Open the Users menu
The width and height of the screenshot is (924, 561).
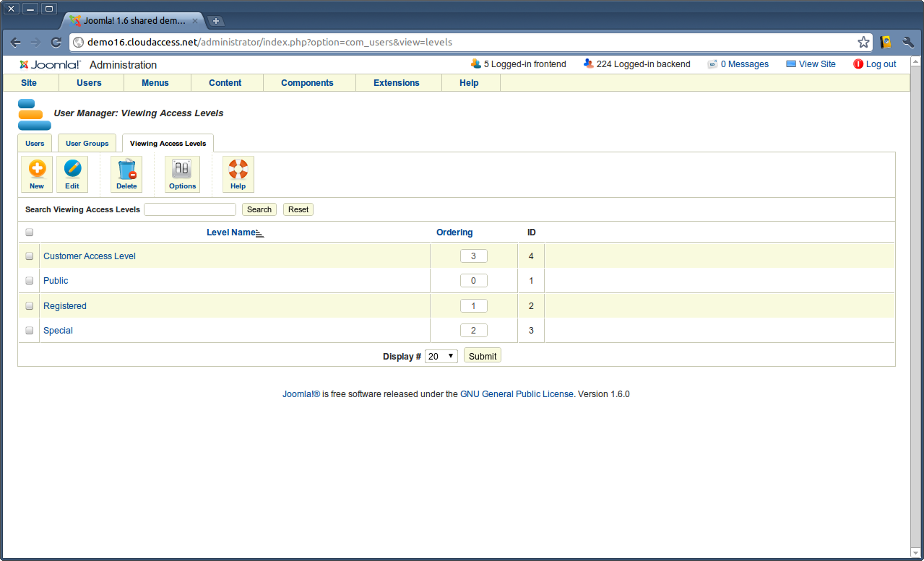coord(90,82)
